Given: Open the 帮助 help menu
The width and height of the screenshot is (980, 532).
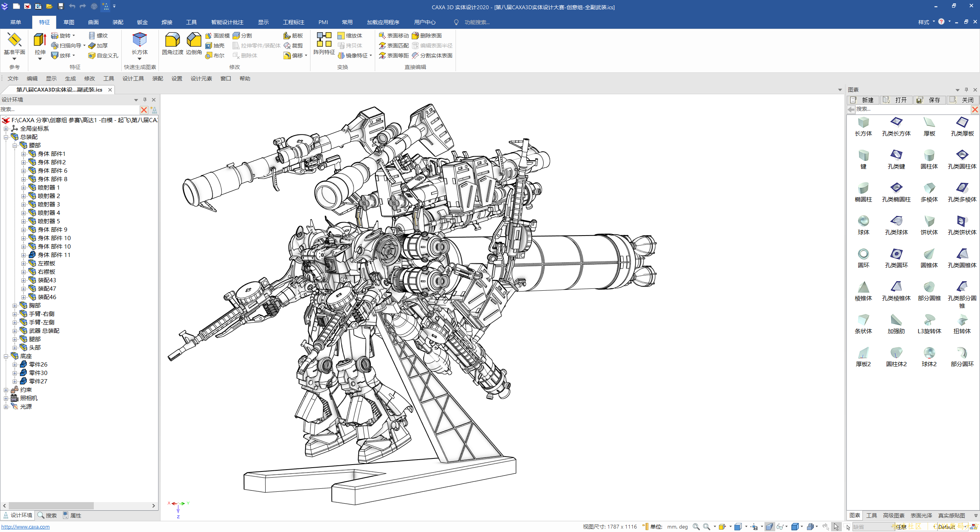Looking at the screenshot, I should click(245, 79).
